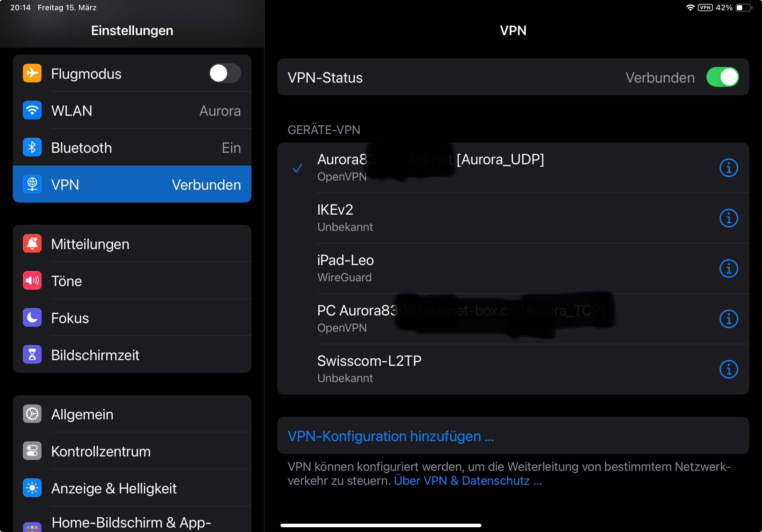
Task: Tap VPN-Konfiguration hinzufügen
Action: pyautogui.click(x=391, y=436)
